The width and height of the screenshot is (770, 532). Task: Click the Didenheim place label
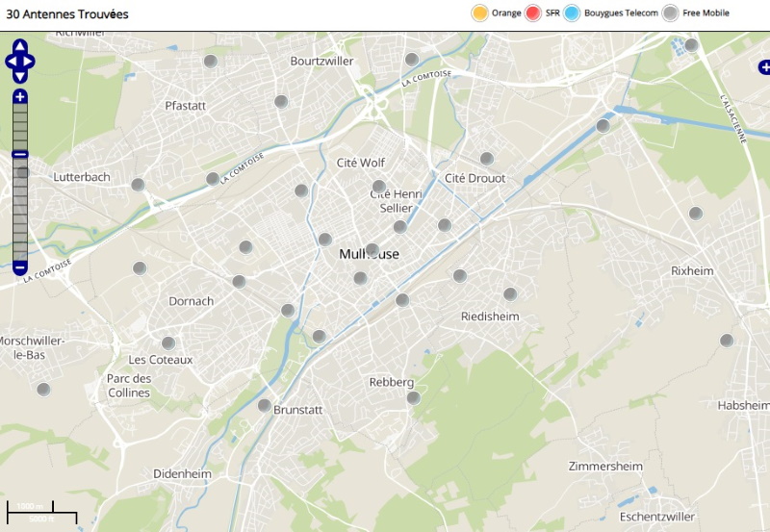pos(182,474)
